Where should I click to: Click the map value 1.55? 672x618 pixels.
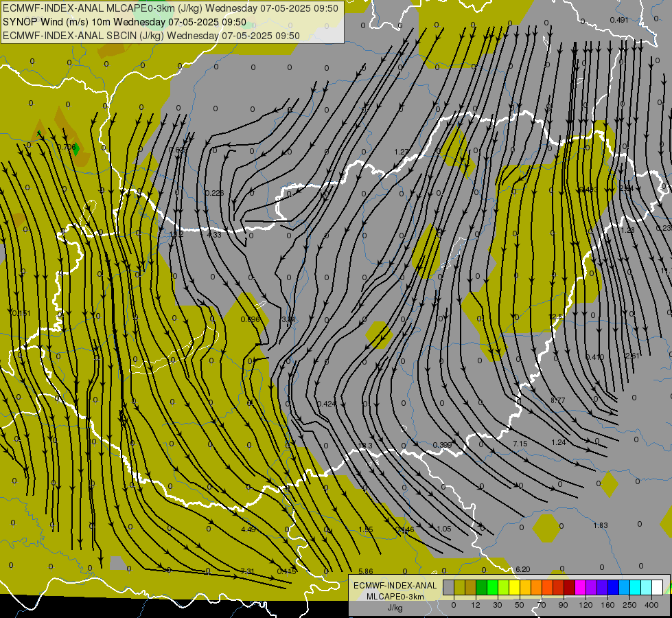coord(366,529)
